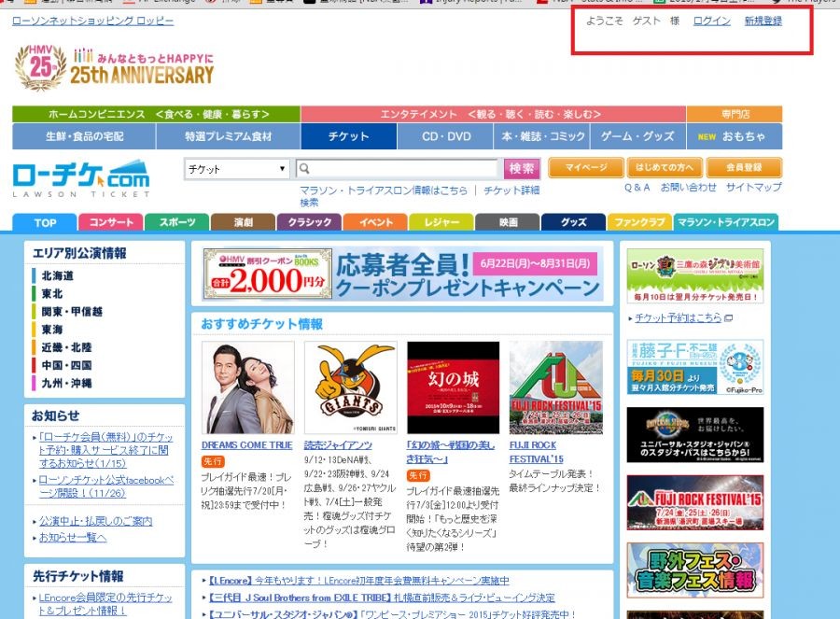Image resolution: width=840 pixels, height=619 pixels.
Task: Open the チケット search category dropdown
Action: 236,169
